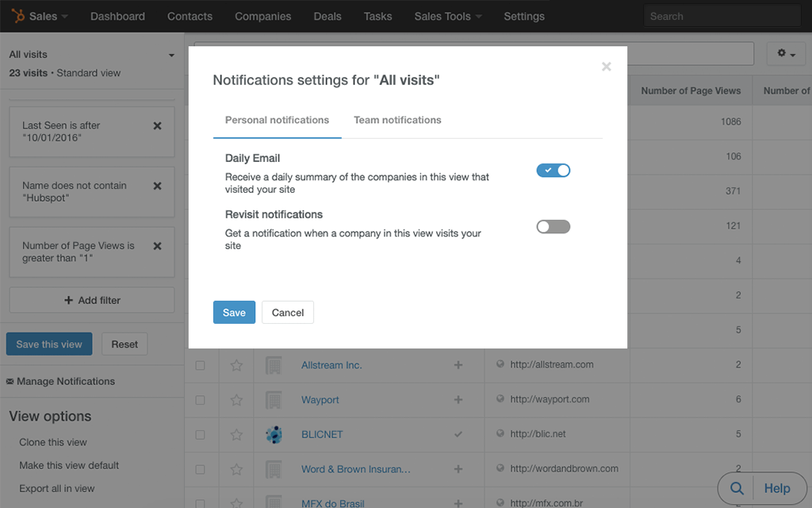This screenshot has height=508, width=812.
Task: Delete the "Number of Page Views" filter
Action: click(x=157, y=247)
